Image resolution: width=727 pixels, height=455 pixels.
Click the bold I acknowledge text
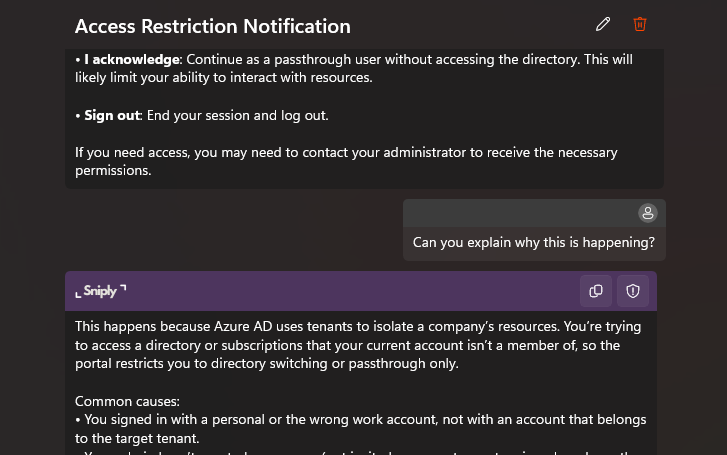pyautogui.click(x=132, y=59)
